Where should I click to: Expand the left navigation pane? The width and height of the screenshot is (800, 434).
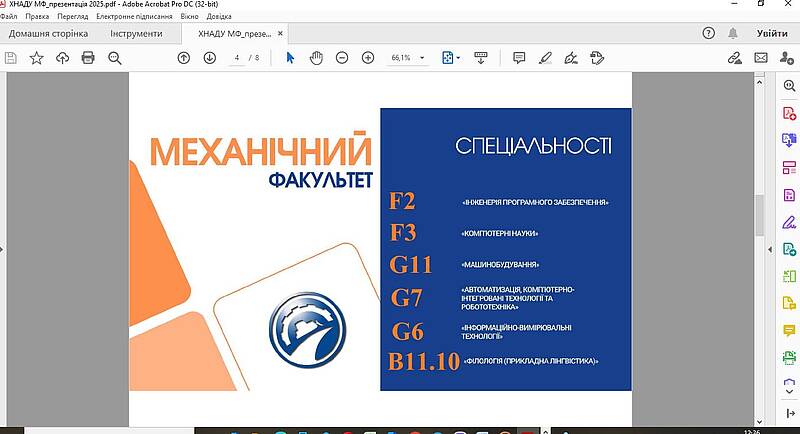pyautogui.click(x=2, y=249)
